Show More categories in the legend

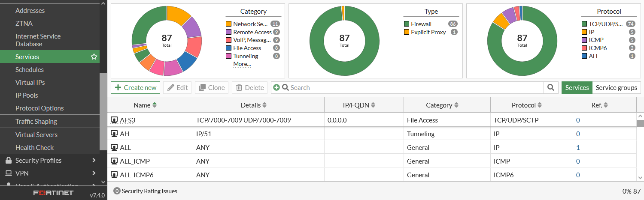click(x=242, y=64)
